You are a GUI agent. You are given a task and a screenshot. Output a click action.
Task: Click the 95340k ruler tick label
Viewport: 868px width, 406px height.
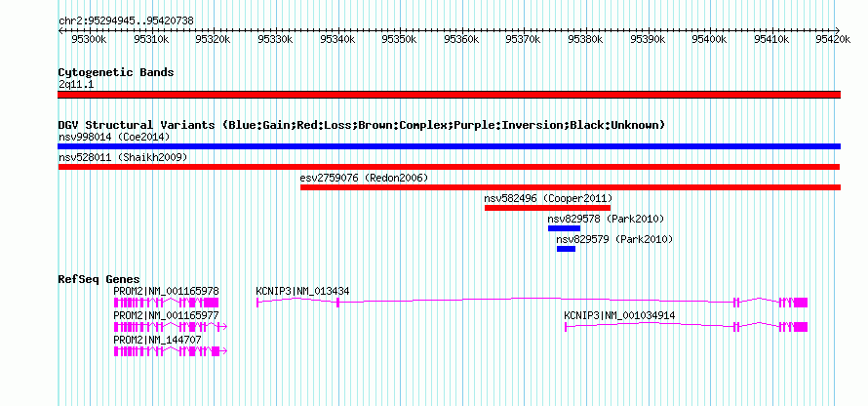pyautogui.click(x=337, y=40)
